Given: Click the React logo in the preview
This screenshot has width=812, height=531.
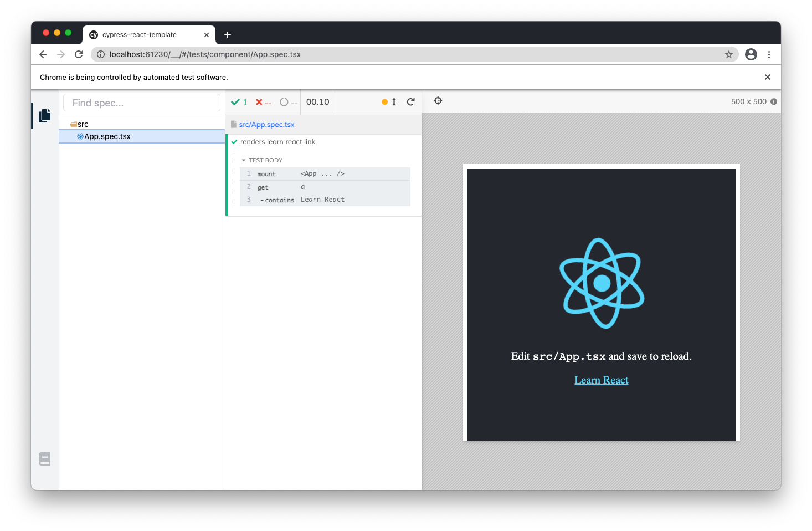Looking at the screenshot, I should click(x=602, y=283).
